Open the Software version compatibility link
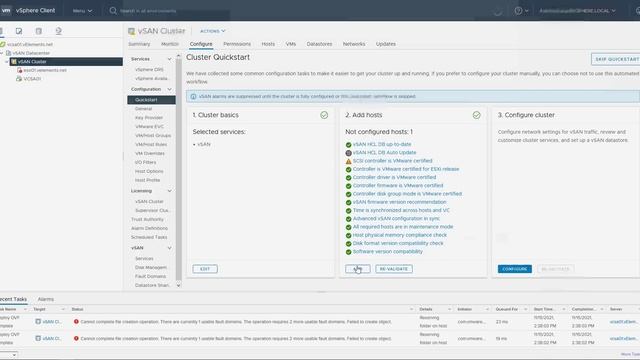 [x=387, y=252]
